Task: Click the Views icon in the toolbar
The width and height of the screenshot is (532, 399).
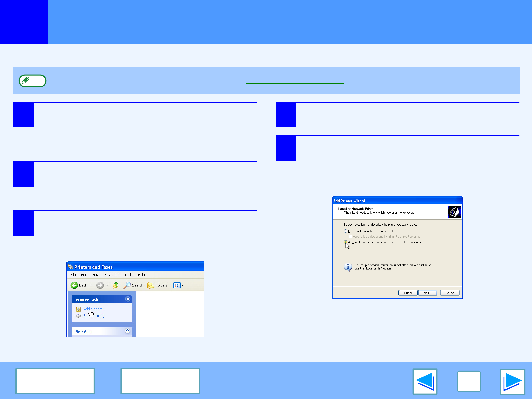Action: [177, 285]
